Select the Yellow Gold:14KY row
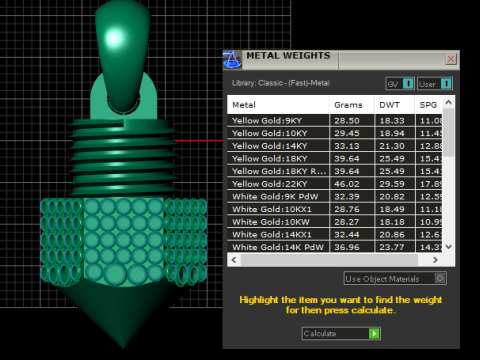The height and width of the screenshot is (360, 480). tap(335, 146)
